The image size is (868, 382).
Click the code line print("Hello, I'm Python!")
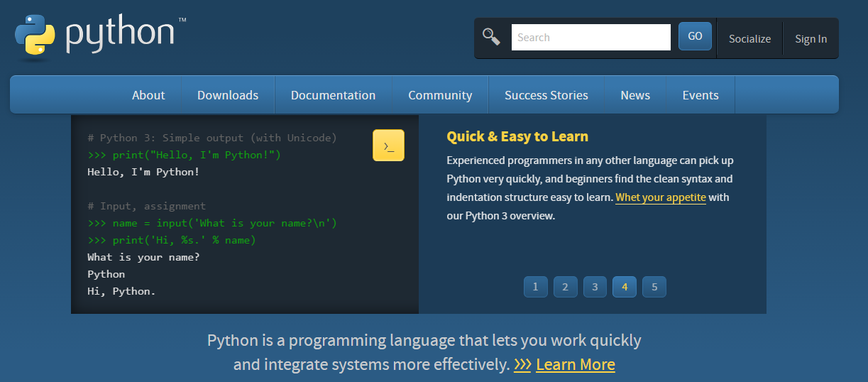pos(185,155)
